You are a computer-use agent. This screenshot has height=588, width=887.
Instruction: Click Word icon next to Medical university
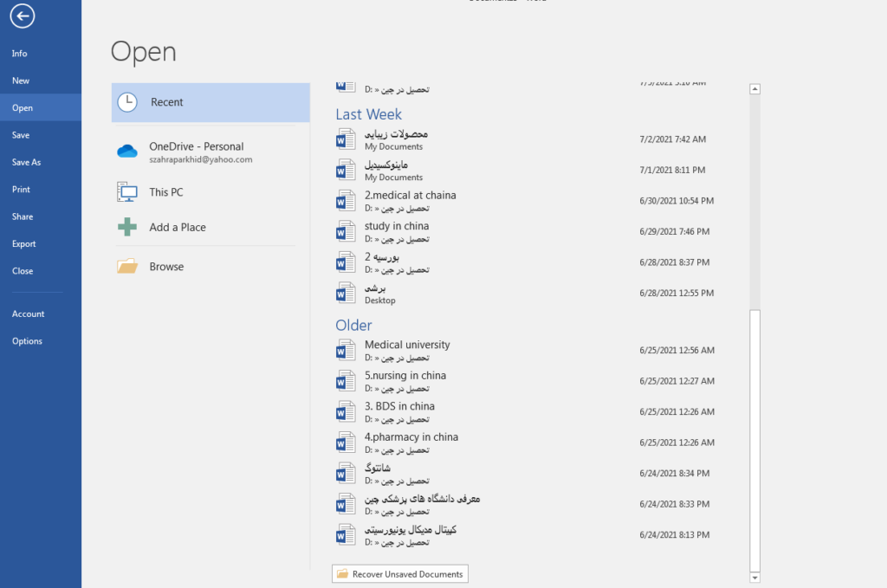click(346, 350)
